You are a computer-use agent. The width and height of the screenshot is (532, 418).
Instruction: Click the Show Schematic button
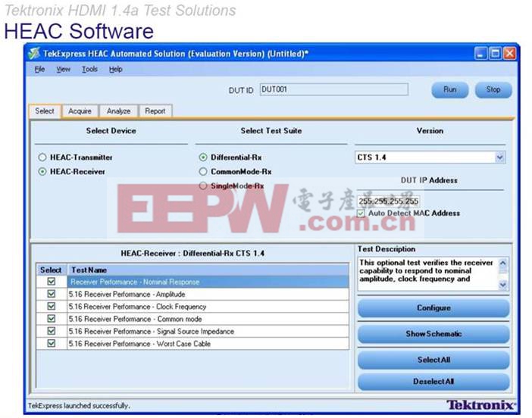click(x=433, y=334)
